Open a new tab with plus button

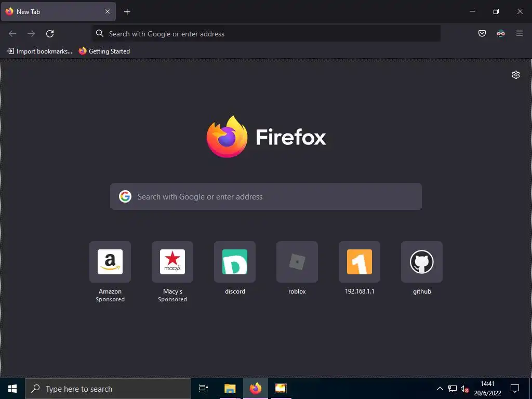127,12
